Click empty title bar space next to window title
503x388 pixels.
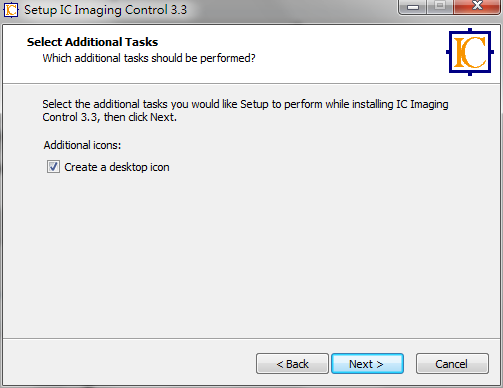pos(290,10)
